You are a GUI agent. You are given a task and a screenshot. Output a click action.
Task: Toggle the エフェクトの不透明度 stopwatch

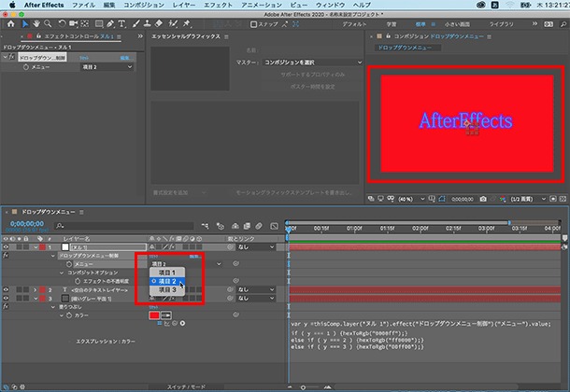point(78,281)
